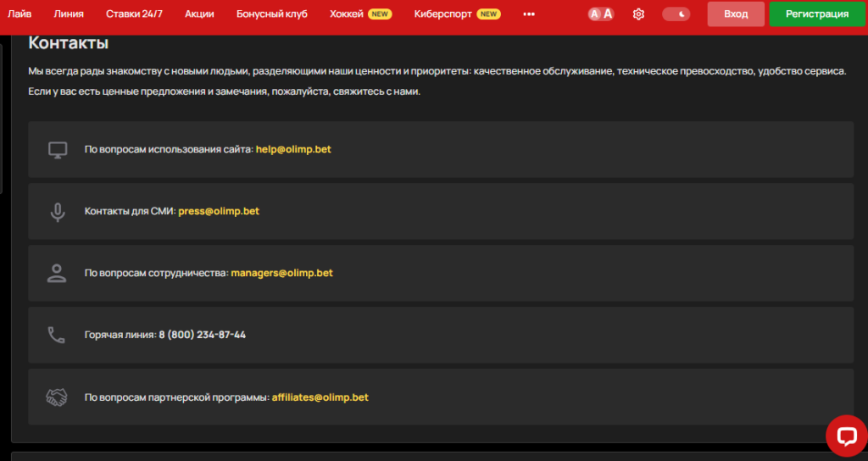This screenshot has width=868, height=461.
Task: Click the hotline number 8 (800) 234-87-44
Action: 202,335
